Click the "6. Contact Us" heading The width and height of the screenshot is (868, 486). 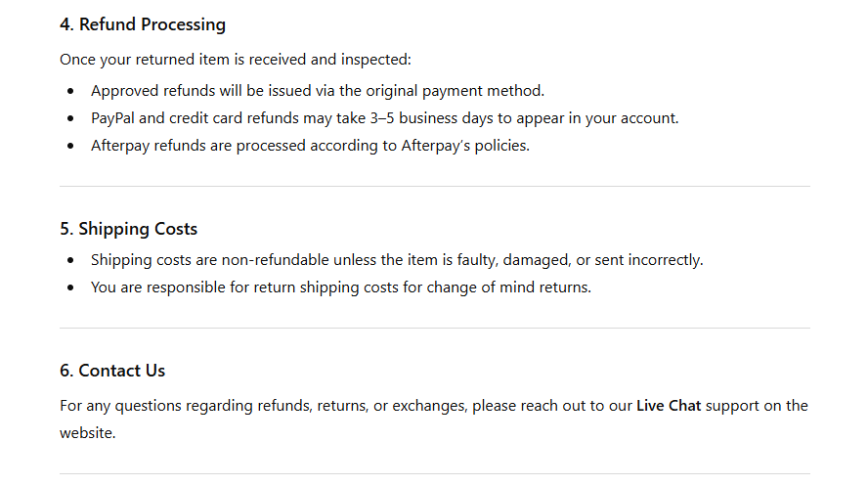tap(112, 371)
